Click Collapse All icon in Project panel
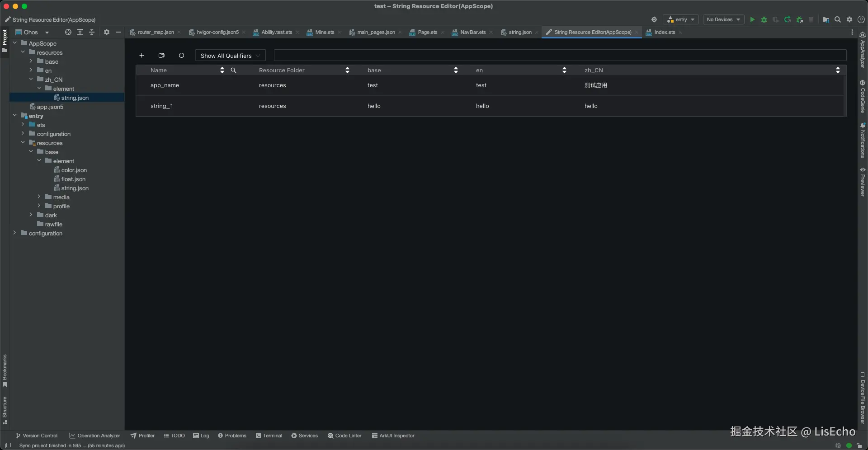 (x=92, y=32)
